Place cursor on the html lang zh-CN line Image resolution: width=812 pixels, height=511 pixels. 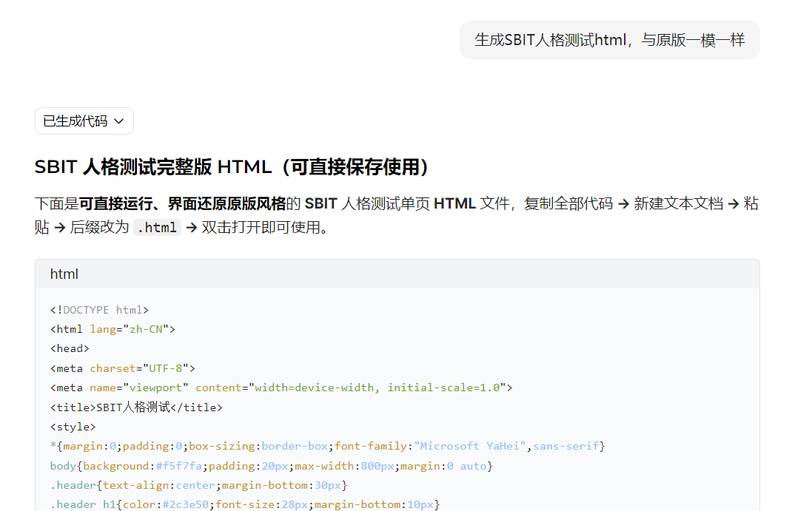(x=113, y=329)
